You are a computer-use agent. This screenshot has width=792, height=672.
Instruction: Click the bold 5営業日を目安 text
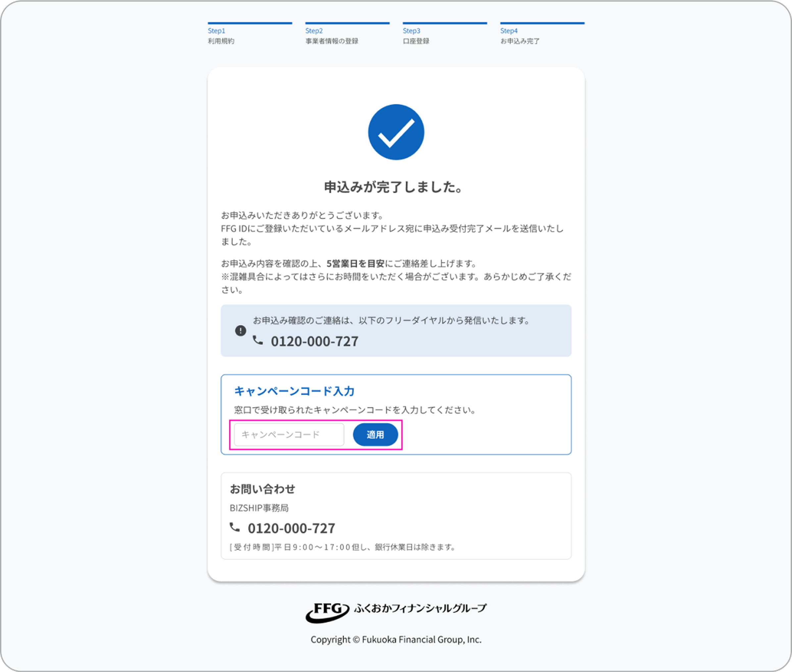point(355,264)
